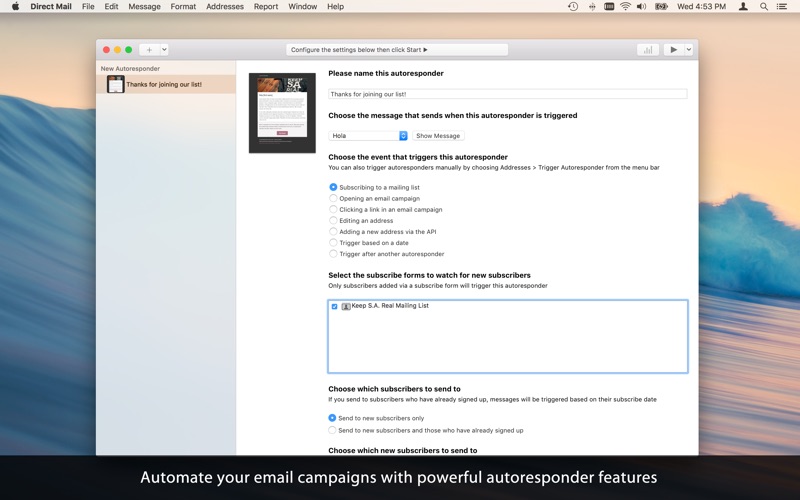Click the Wi-Fi status icon
800x500 pixels.
625,7
